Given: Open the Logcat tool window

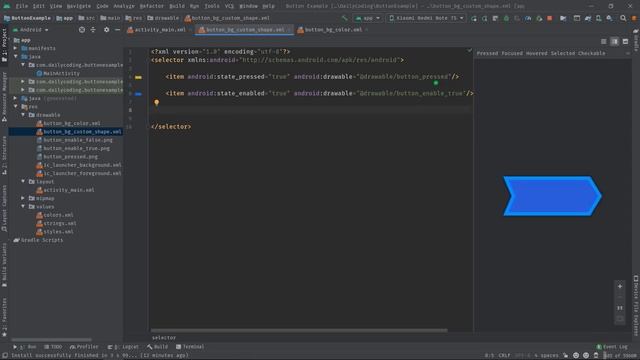Looking at the screenshot, I should (x=123, y=347).
